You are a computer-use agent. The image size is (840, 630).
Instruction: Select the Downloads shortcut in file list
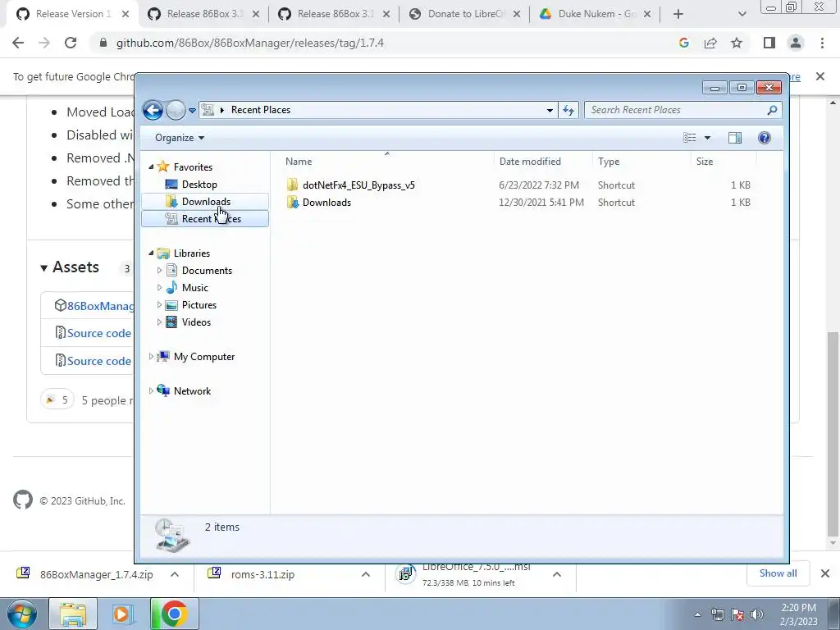click(326, 203)
